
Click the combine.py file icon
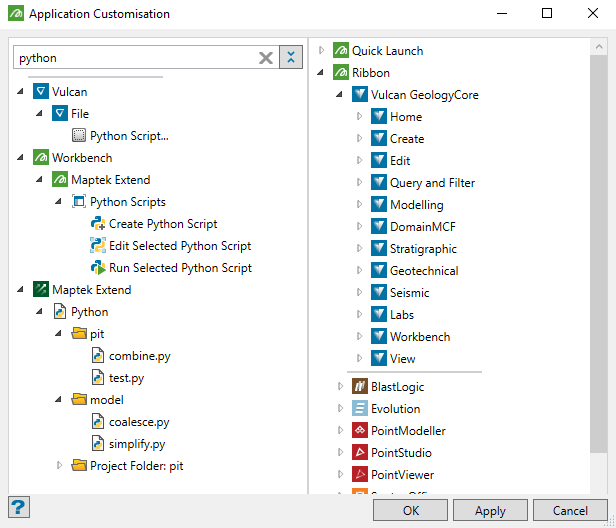[98, 356]
